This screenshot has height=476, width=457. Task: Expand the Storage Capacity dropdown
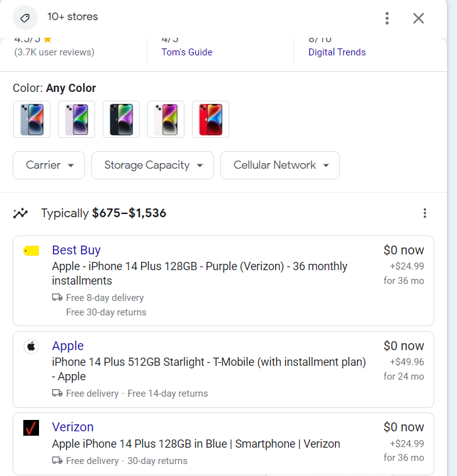click(152, 165)
